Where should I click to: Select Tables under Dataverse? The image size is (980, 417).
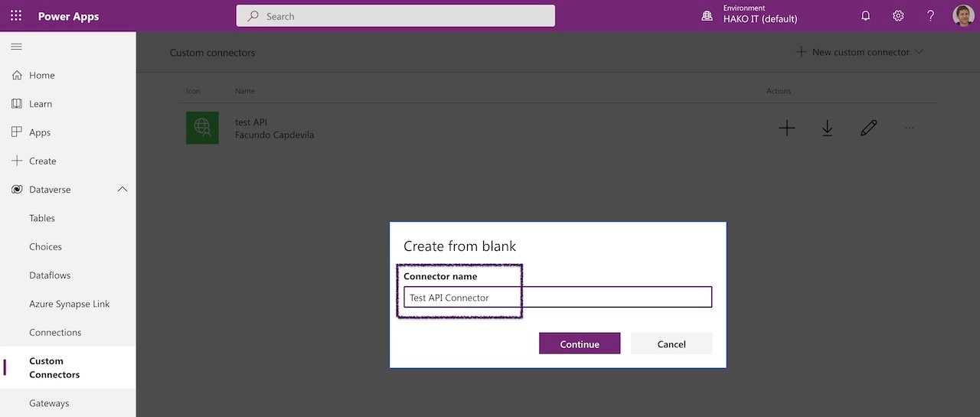[42, 218]
